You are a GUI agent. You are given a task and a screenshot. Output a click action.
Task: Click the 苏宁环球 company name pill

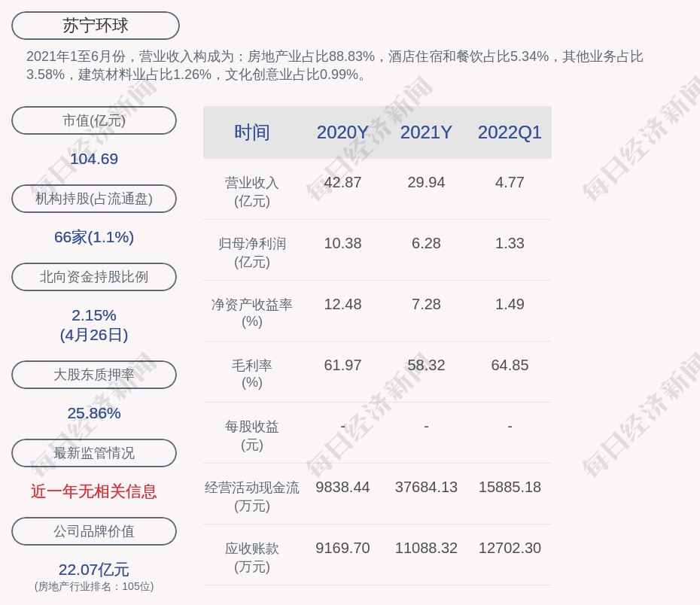pyautogui.click(x=96, y=26)
